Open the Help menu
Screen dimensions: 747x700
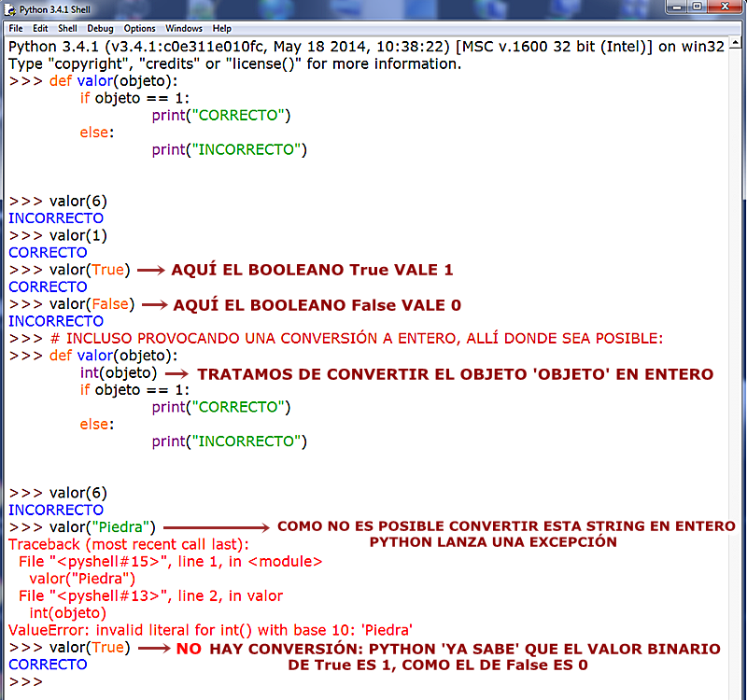tap(221, 28)
